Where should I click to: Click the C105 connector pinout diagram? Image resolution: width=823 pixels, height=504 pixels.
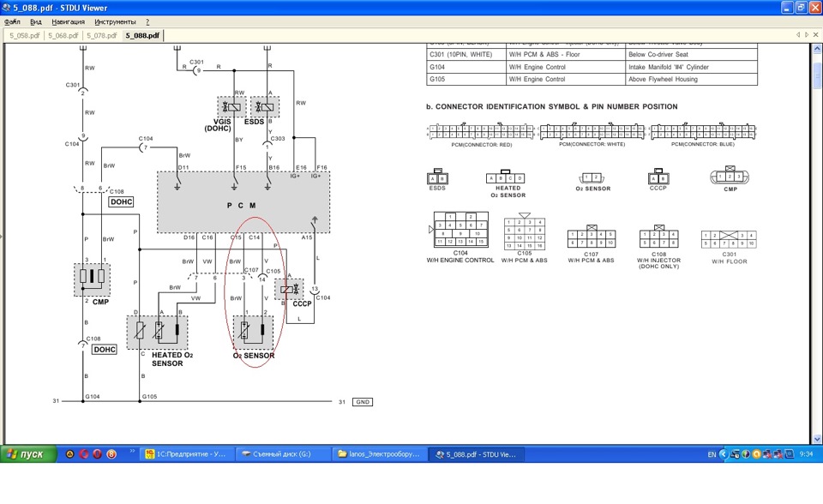pos(525,231)
